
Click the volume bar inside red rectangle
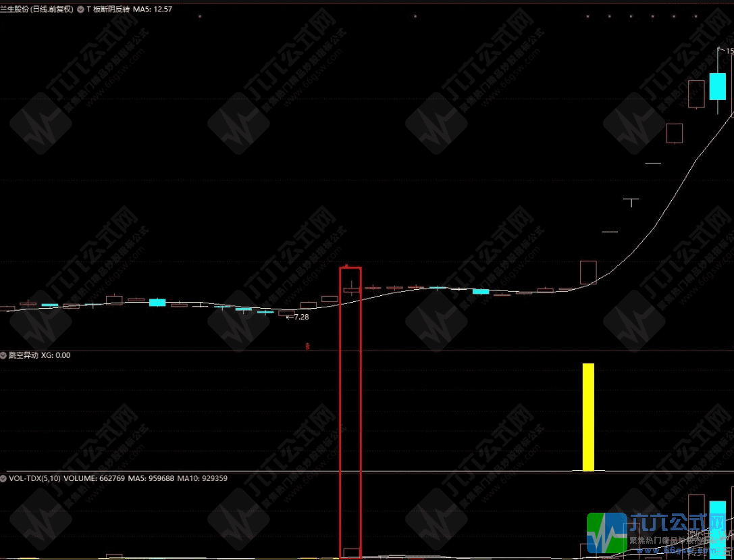click(351, 553)
